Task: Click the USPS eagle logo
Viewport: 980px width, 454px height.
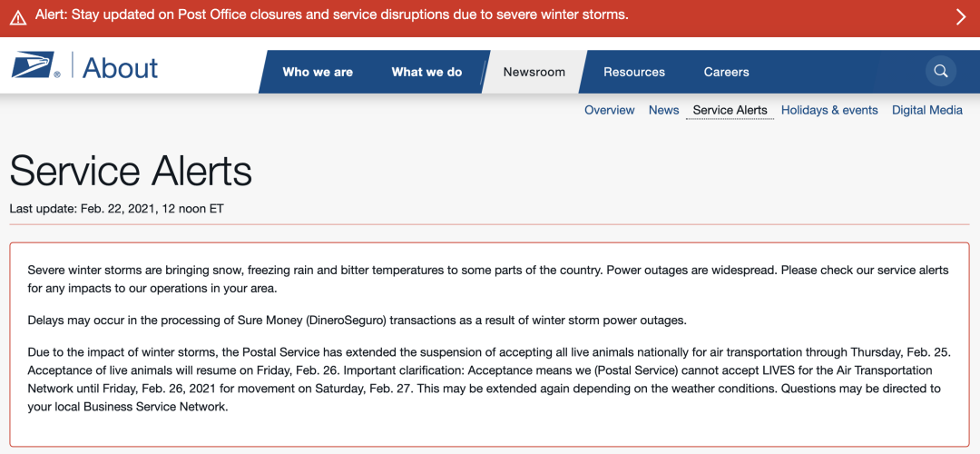Action: tap(35, 65)
